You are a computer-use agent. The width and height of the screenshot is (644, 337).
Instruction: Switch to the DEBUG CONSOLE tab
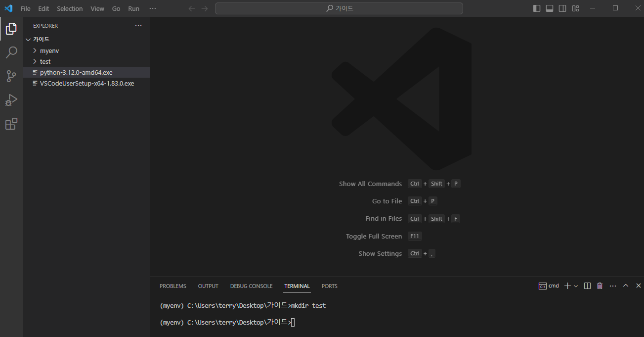pos(251,286)
